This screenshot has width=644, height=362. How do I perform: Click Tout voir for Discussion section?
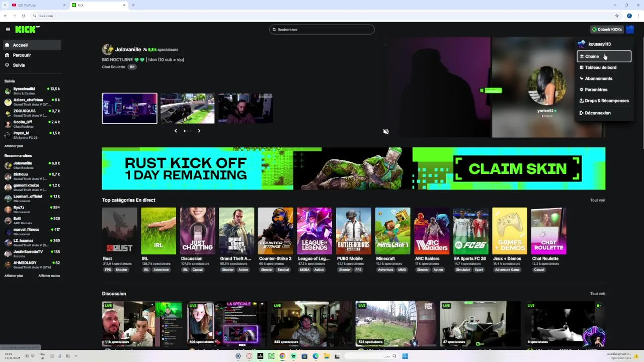point(597,294)
